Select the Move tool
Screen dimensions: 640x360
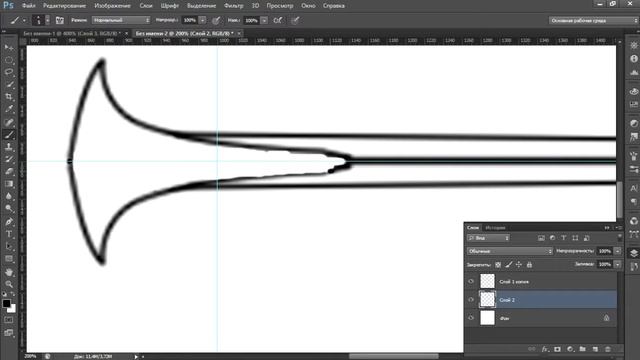pyautogui.click(x=9, y=48)
